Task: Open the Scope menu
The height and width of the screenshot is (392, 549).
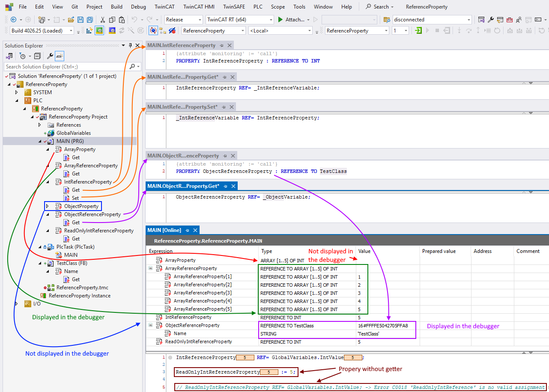Action: [x=278, y=7]
